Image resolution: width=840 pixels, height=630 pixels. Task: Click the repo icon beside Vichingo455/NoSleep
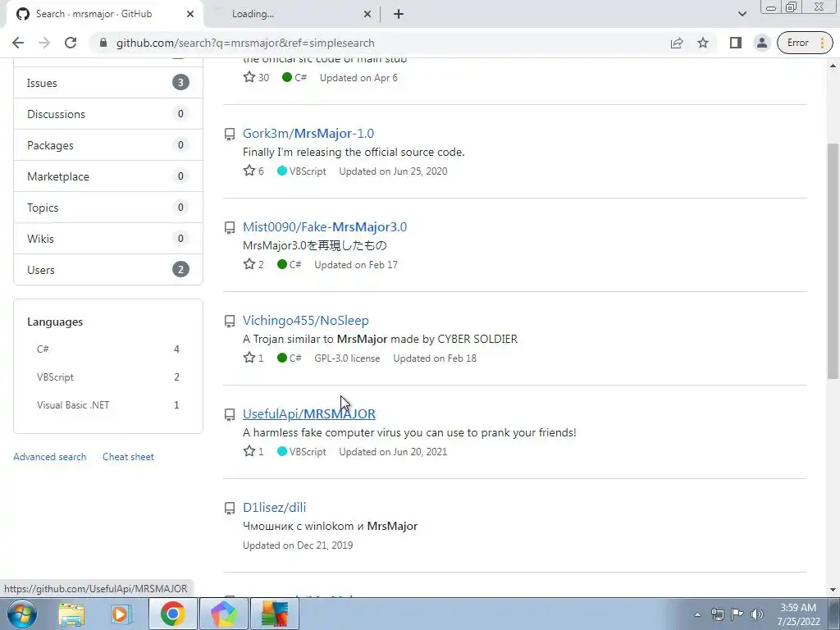tap(230, 321)
